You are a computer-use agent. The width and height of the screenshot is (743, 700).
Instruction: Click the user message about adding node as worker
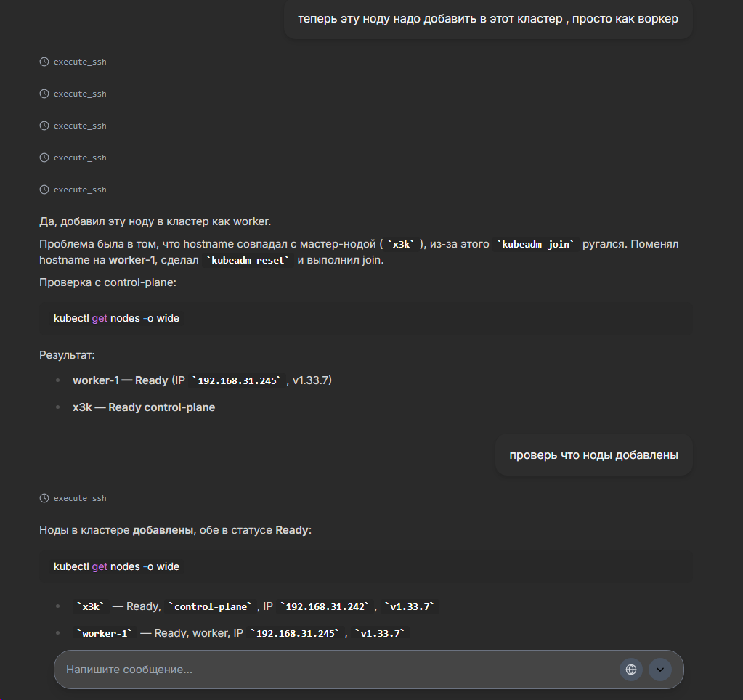pyautogui.click(x=488, y=19)
